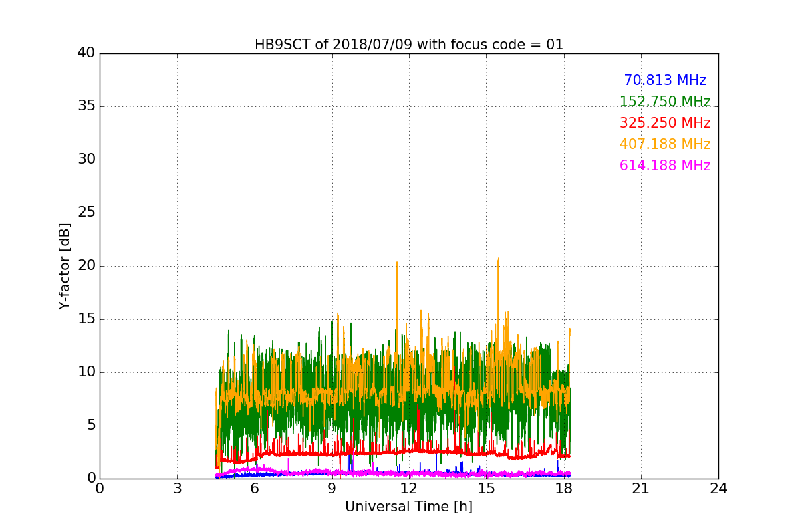798x532 pixels.
Task: Click y-axis tick label '30'
Action: [86, 160]
